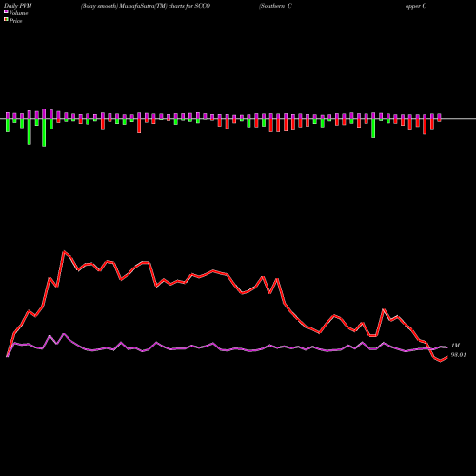Click the peak of the red price line
The width and height of the screenshot is (476, 476).
pyautogui.click(x=65, y=251)
